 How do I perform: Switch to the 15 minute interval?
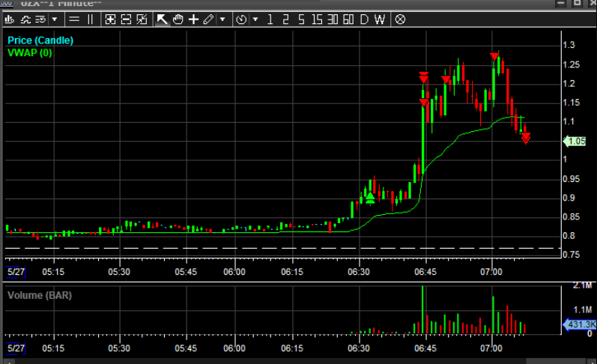click(317, 19)
